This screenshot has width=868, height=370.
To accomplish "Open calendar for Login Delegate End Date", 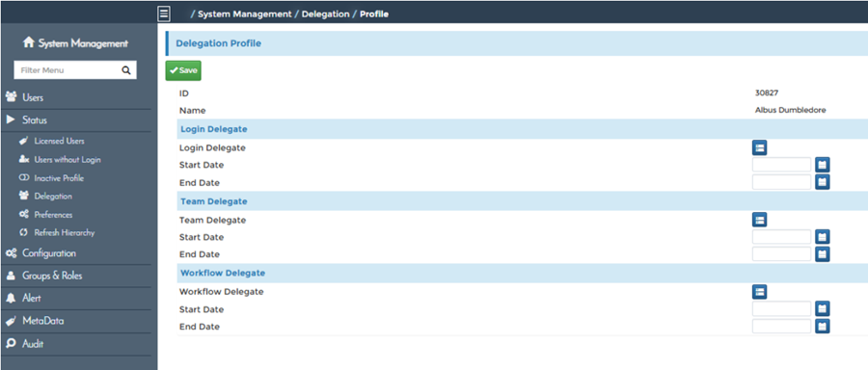I will click(822, 182).
